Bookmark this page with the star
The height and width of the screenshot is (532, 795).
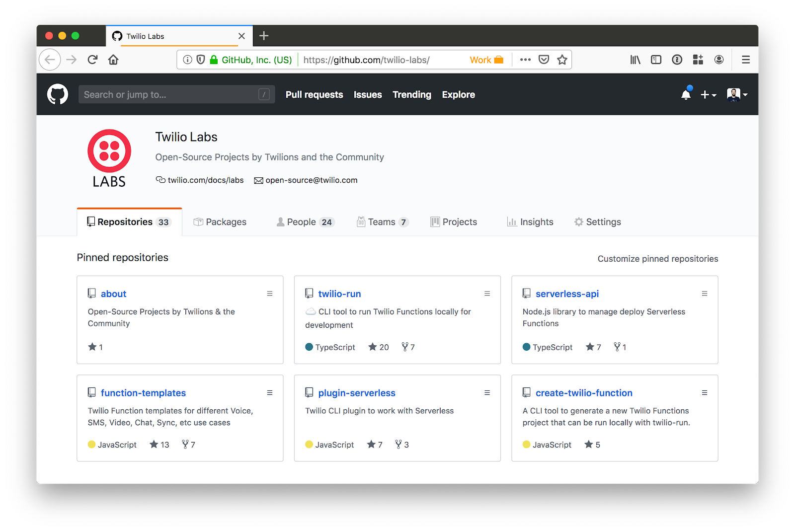562,60
